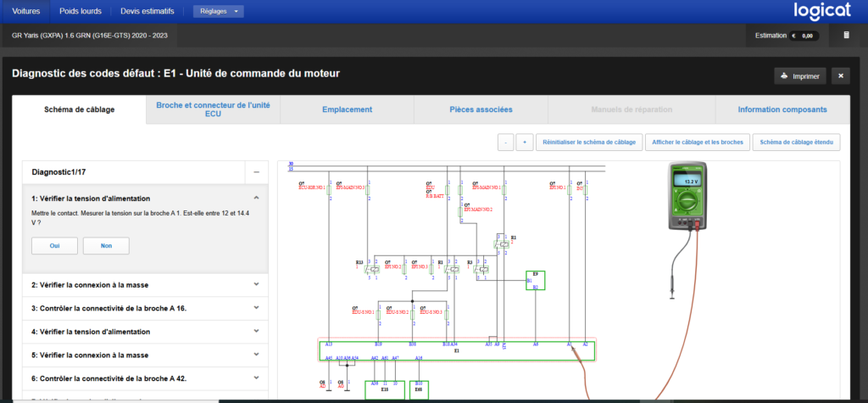Screen dimensions: 868x403
Task: Collapse step 1 Vérifier la tension d'alimentation
Action: coord(256,198)
